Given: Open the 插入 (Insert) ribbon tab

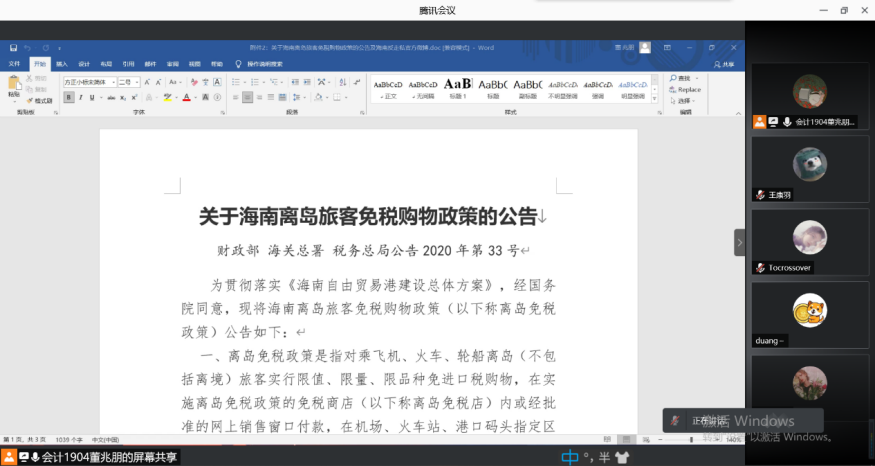Looking at the screenshot, I should point(62,64).
